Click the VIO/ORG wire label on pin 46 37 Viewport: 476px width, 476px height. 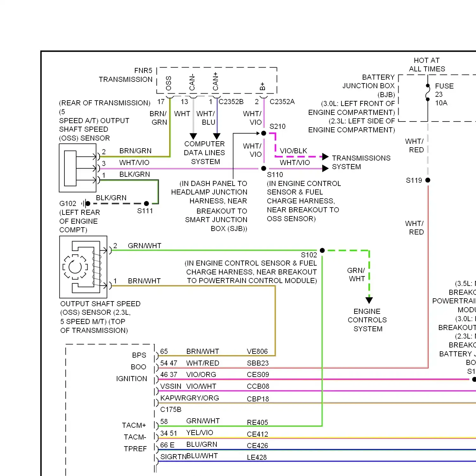(201, 374)
